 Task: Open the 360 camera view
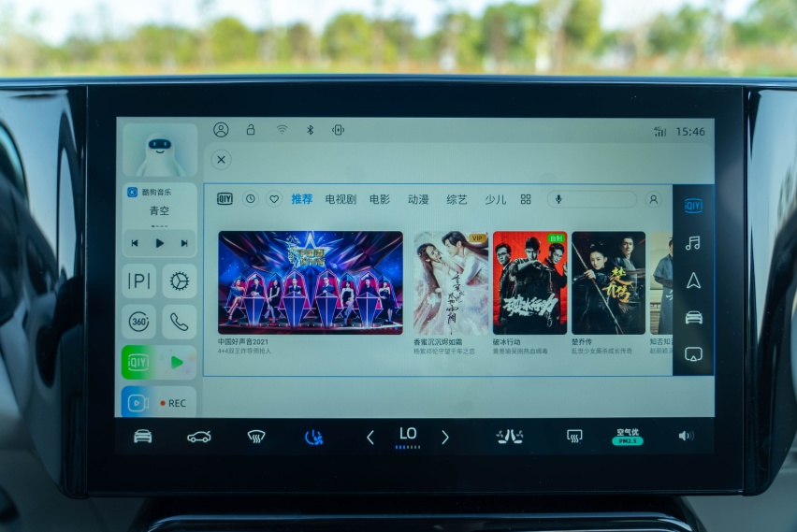(x=138, y=322)
